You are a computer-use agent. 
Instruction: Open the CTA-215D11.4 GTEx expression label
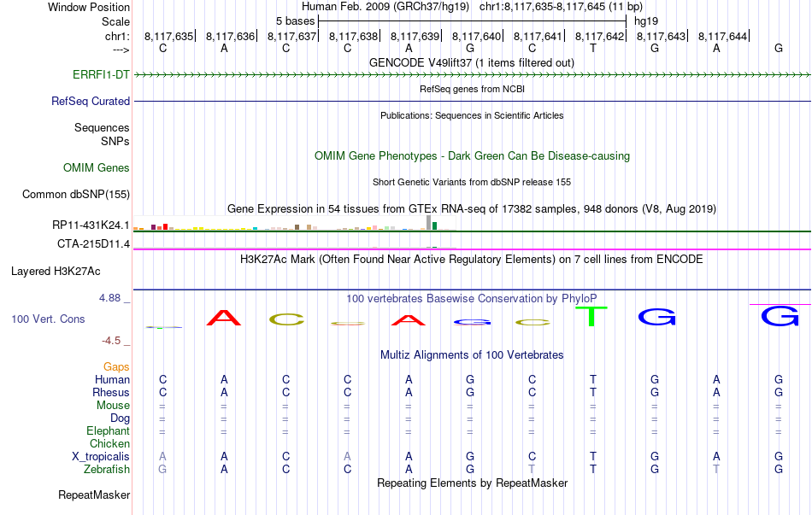click(94, 243)
